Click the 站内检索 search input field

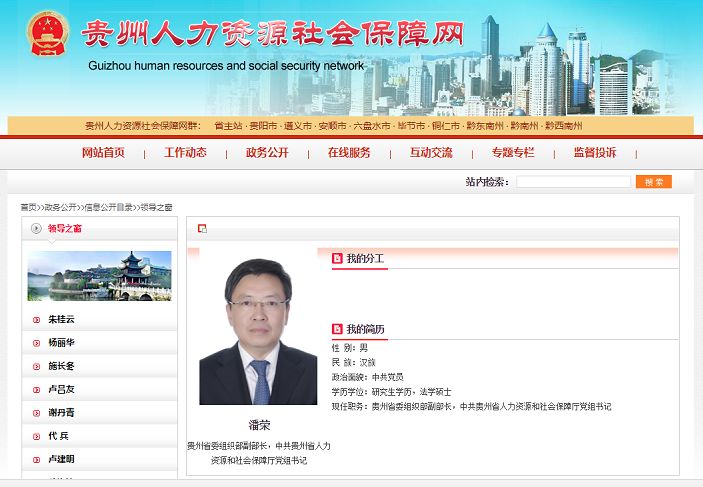click(x=574, y=182)
